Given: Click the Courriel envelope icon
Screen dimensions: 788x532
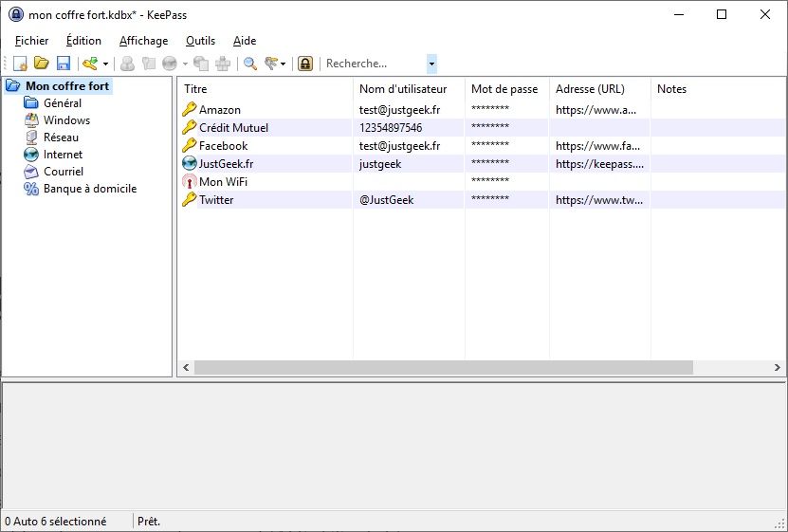Looking at the screenshot, I should click(x=31, y=172).
